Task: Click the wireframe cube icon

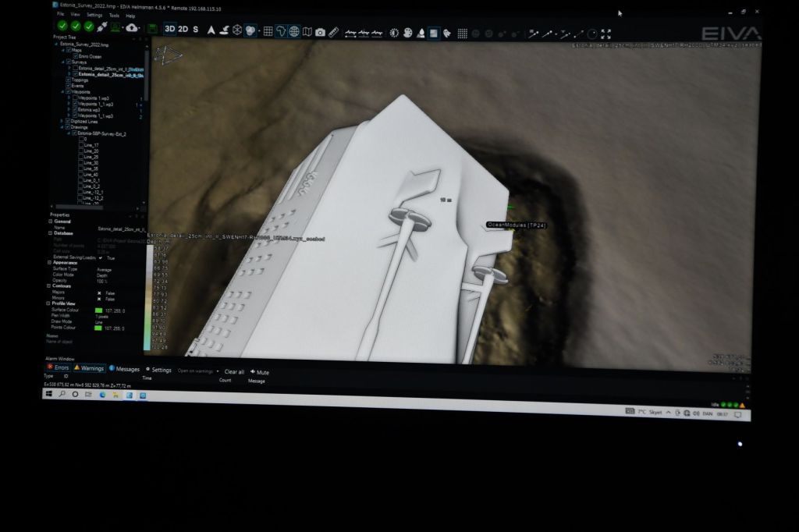Action: point(237,30)
